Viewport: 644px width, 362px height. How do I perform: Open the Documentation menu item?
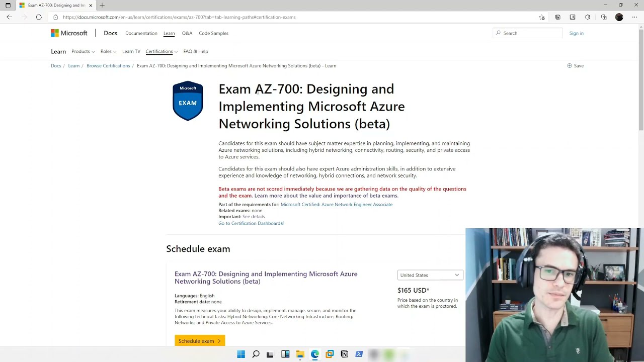(141, 33)
